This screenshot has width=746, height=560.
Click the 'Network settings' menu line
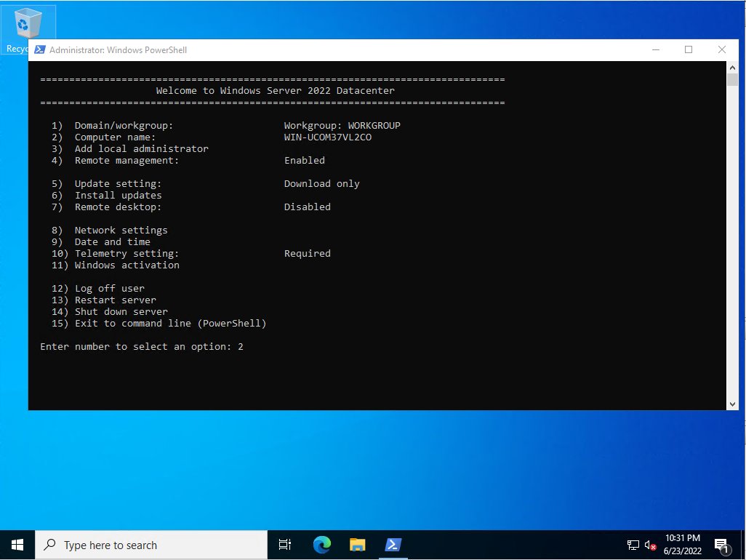(x=121, y=230)
